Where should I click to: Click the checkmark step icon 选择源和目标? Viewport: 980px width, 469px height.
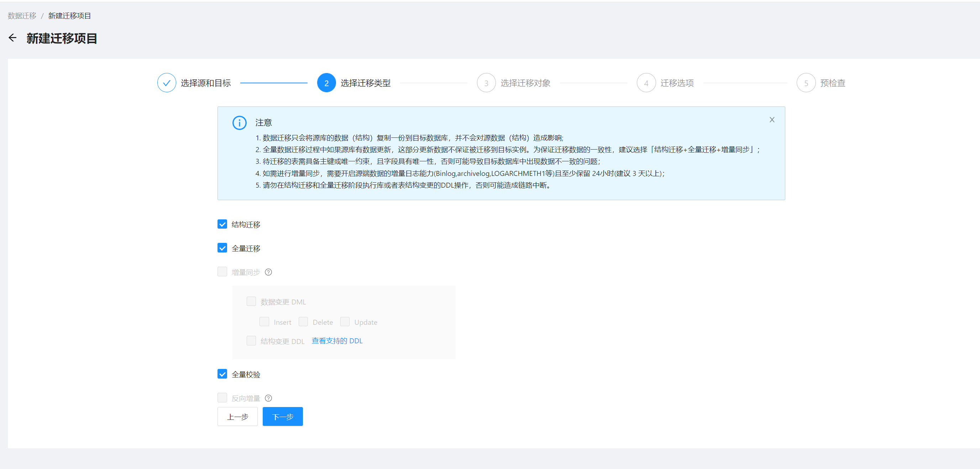point(167,83)
